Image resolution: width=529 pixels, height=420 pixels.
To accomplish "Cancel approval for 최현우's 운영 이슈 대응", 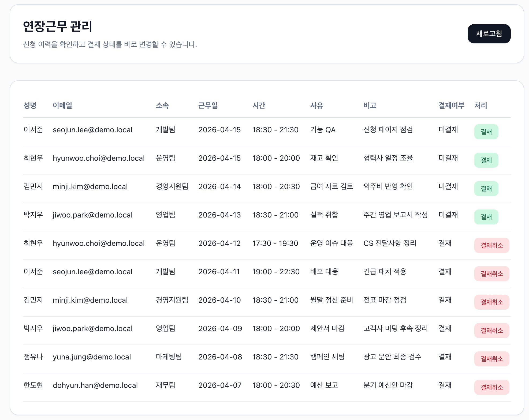I will click(491, 245).
